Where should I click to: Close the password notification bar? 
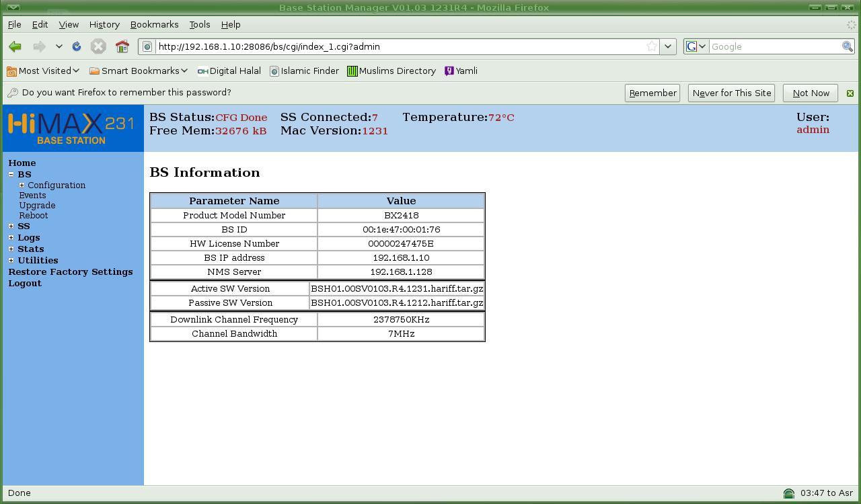click(850, 93)
